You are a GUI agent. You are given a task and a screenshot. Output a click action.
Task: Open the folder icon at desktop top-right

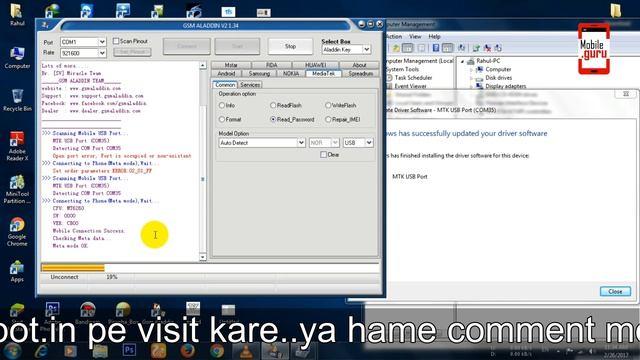pyautogui.click(x=616, y=10)
